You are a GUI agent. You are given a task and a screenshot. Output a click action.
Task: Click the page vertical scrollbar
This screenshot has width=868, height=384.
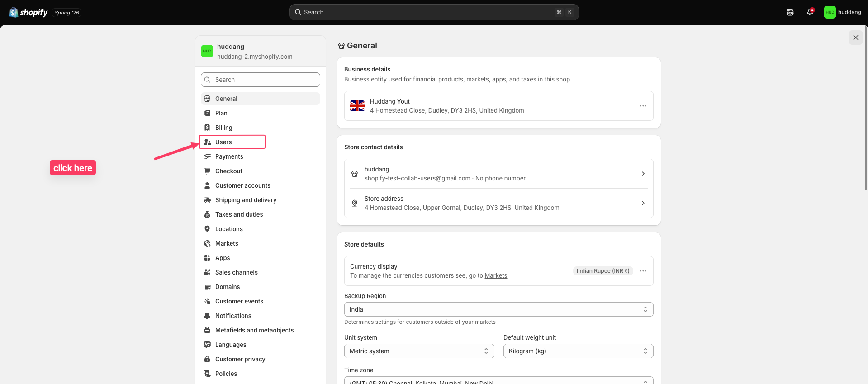click(x=866, y=109)
